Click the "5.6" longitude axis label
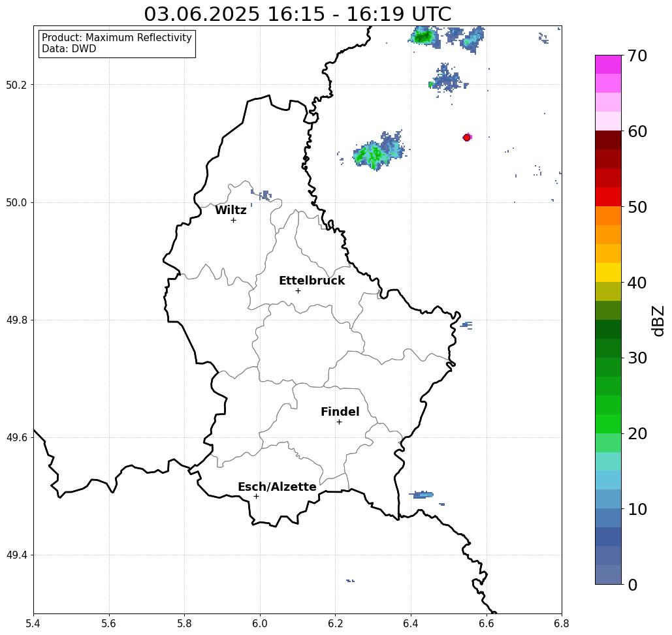The height and width of the screenshot is (635, 672). (x=109, y=623)
